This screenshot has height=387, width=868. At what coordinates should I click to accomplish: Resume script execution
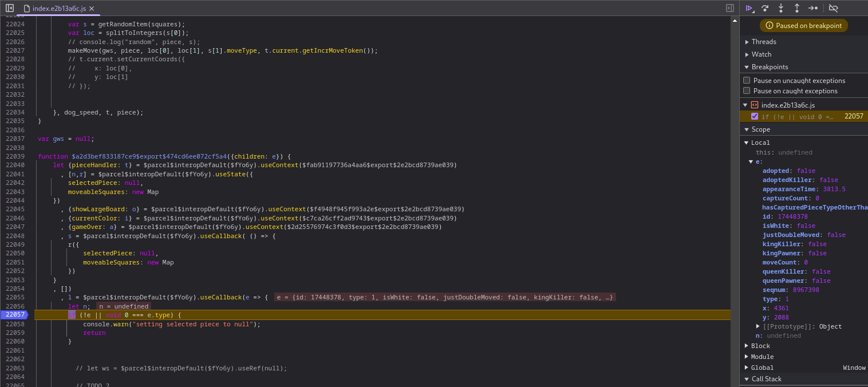(x=749, y=8)
